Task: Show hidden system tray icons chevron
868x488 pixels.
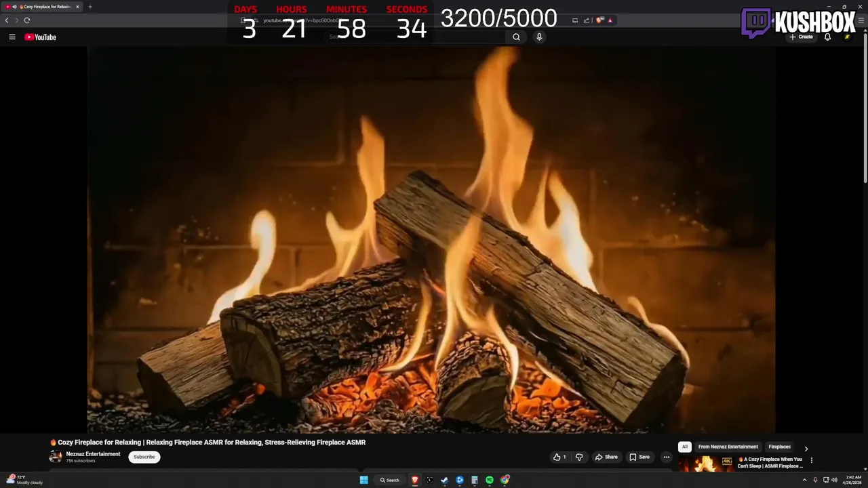Action: [x=805, y=480]
